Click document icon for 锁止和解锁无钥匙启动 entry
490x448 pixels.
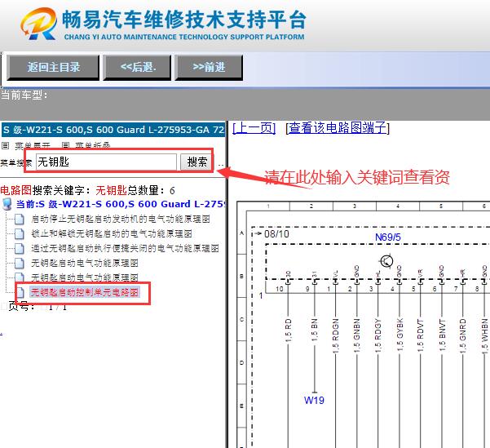20,233
